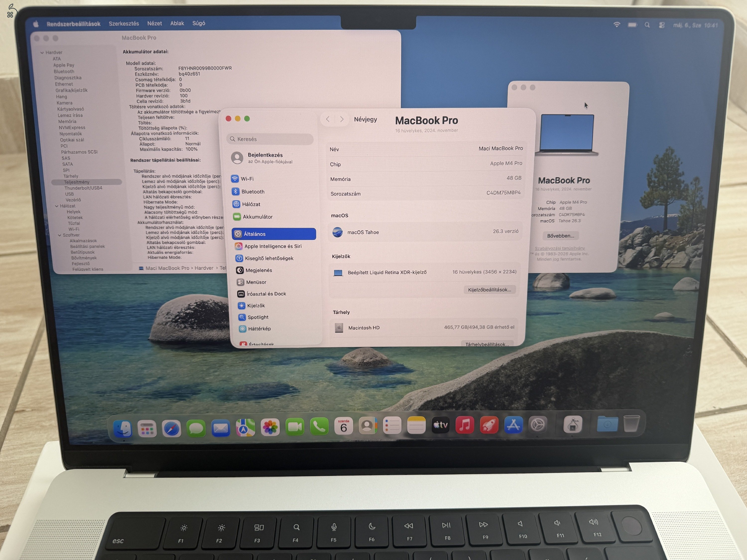
Task: Open the Súgó menu
Action: coord(199,23)
